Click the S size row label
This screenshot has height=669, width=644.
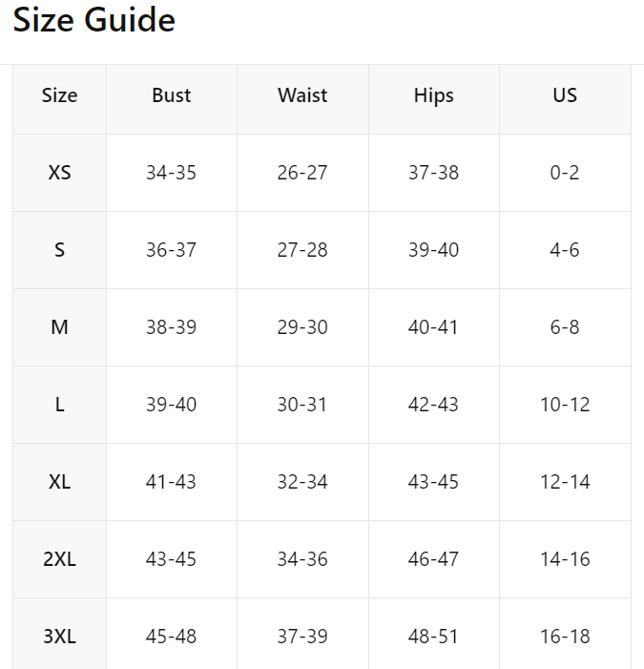click(59, 250)
